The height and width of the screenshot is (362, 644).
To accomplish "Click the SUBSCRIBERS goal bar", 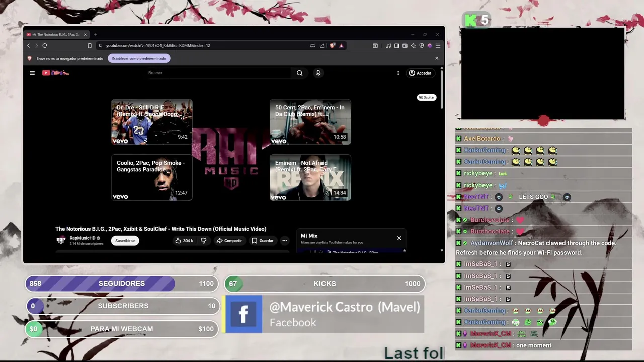I will (123, 306).
